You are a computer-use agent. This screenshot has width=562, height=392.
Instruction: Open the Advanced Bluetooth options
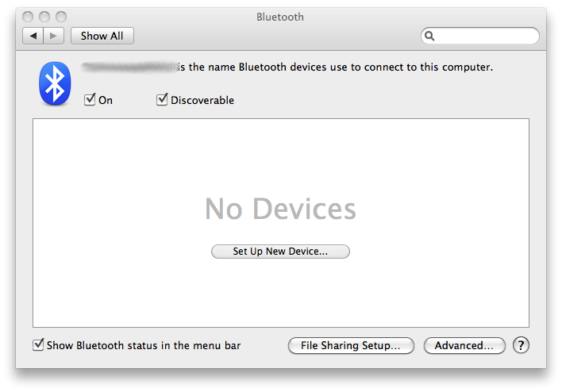pyautogui.click(x=464, y=345)
